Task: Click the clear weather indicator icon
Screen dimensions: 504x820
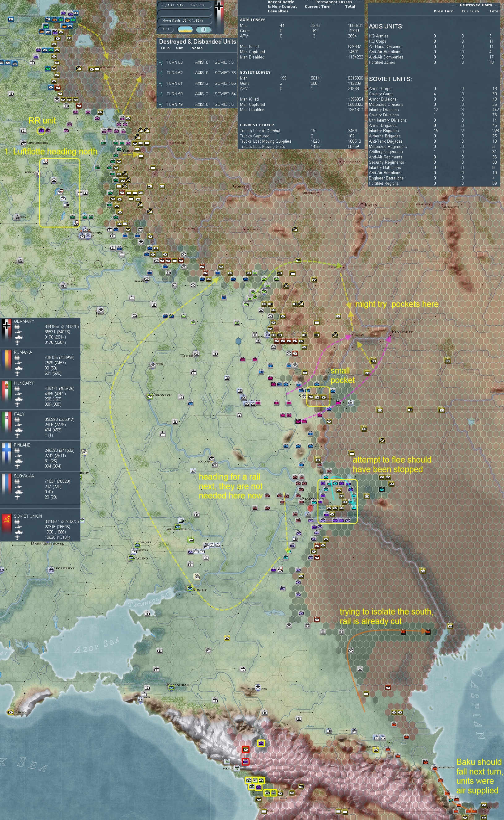Action: pos(185,29)
